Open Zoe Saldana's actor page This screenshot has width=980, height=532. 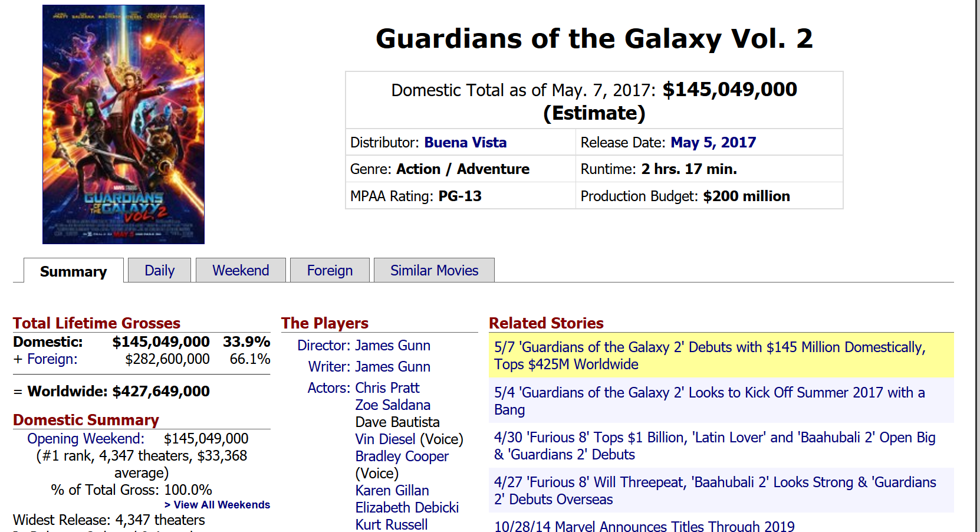pos(393,405)
